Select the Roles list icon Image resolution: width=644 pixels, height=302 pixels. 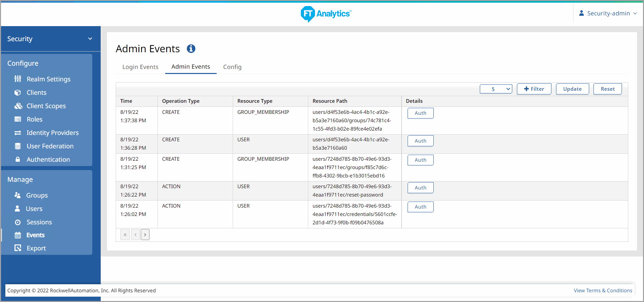[18, 119]
